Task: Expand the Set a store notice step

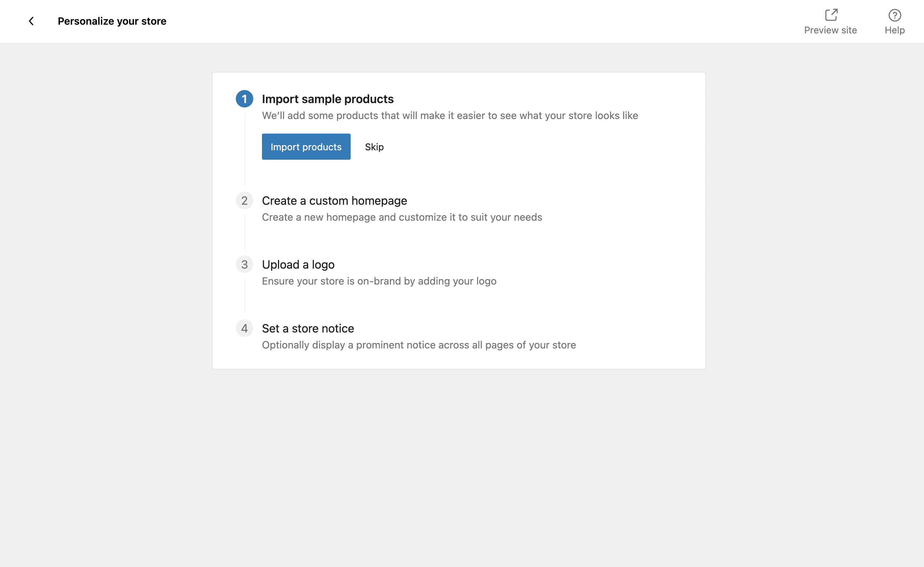Action: click(308, 328)
